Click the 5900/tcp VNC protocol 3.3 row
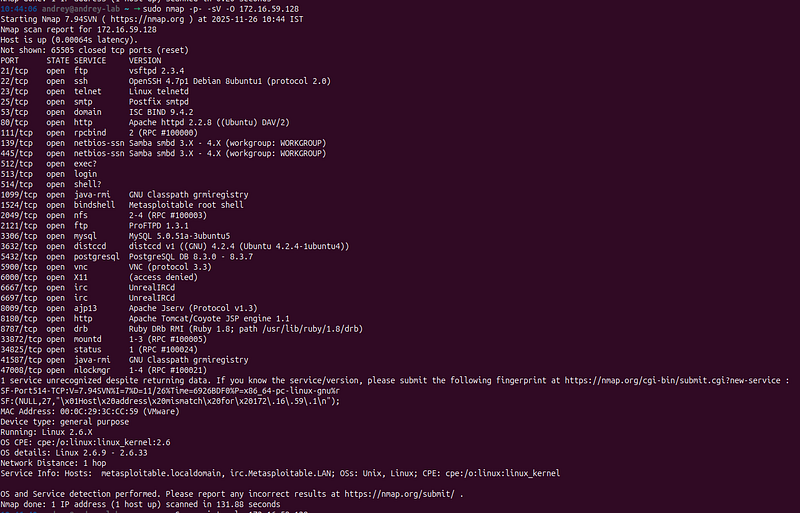800x513 pixels. (x=106, y=267)
